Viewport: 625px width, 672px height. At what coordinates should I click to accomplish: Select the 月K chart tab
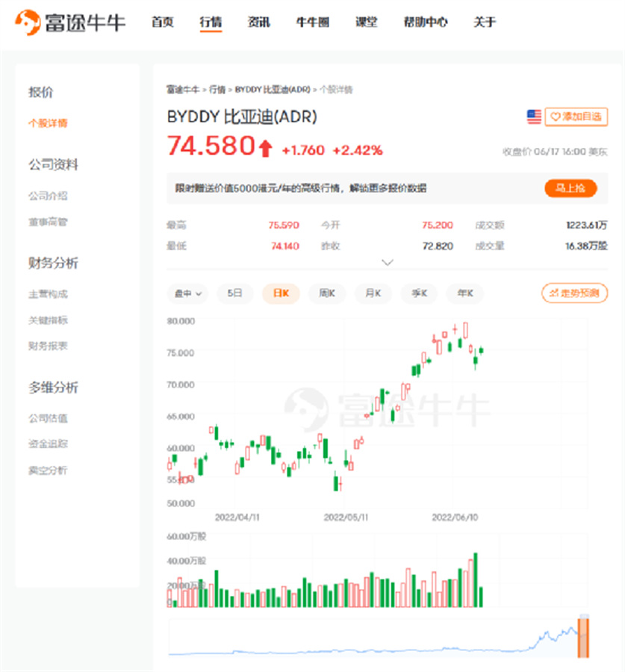pos(373,293)
